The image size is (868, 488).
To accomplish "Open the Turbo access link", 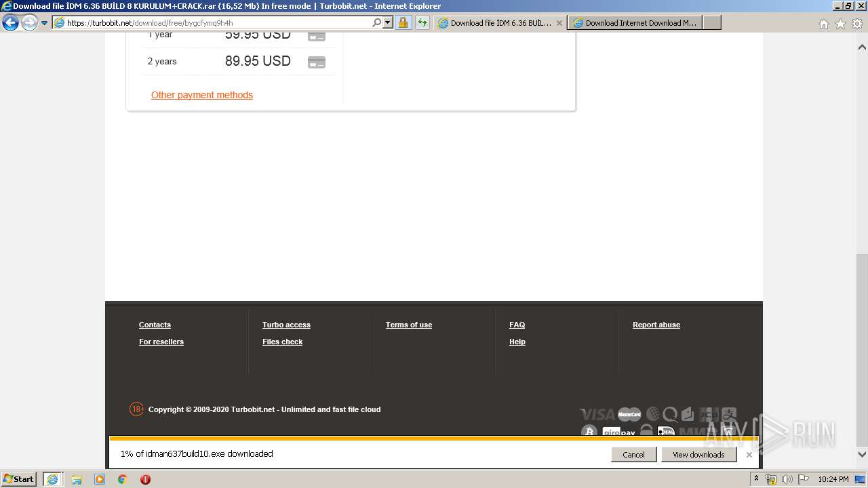I will (x=286, y=325).
